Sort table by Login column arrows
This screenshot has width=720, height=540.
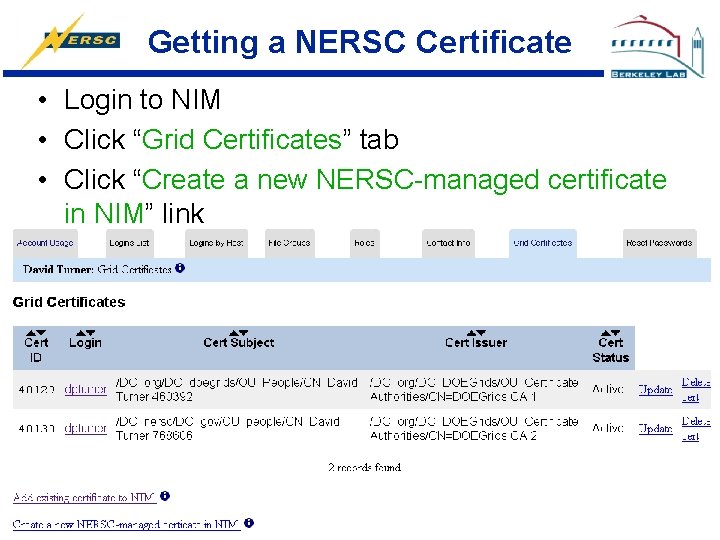point(85,332)
